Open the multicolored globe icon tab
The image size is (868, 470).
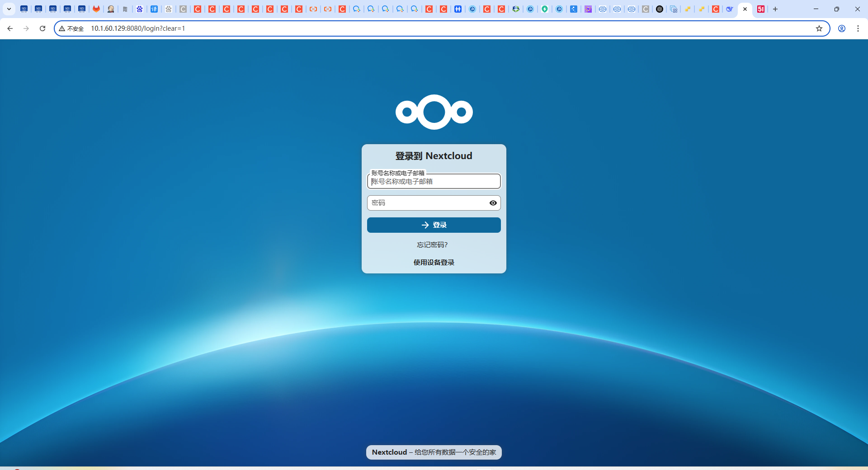[516, 9]
